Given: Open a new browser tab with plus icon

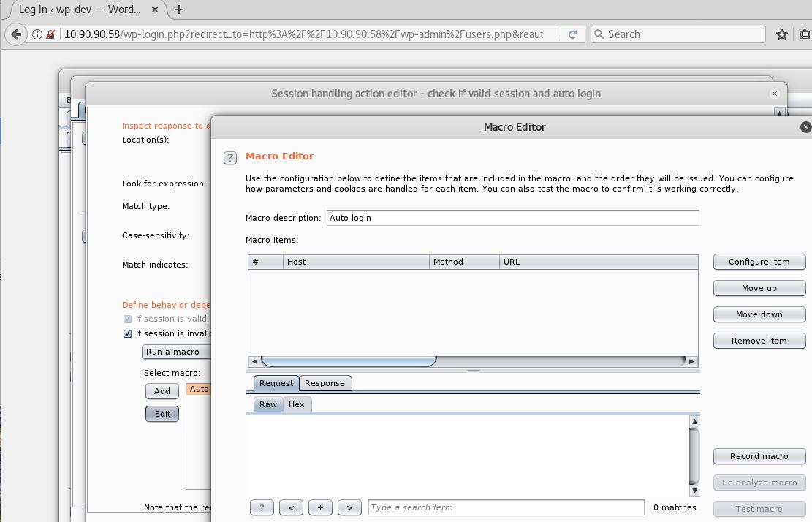Looking at the screenshot, I should tap(178, 10).
